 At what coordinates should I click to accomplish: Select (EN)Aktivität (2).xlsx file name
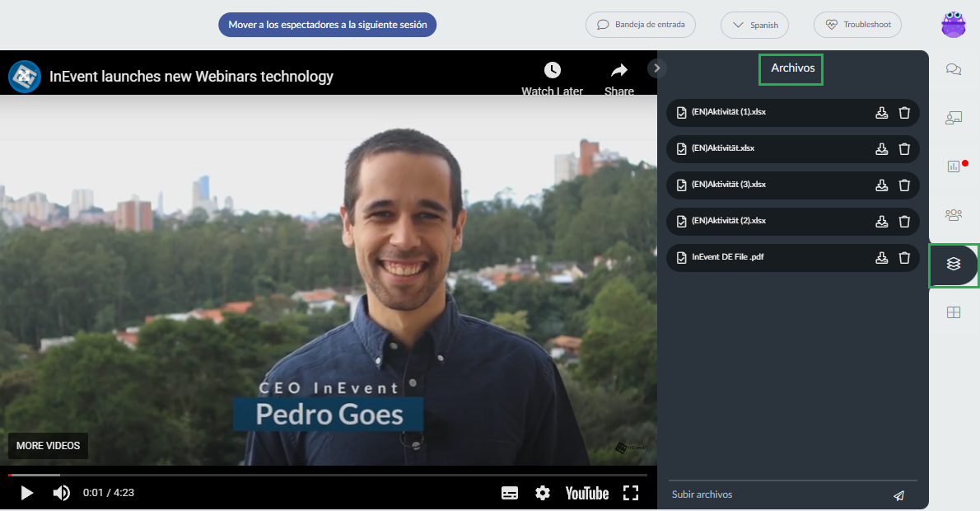pyautogui.click(x=729, y=221)
